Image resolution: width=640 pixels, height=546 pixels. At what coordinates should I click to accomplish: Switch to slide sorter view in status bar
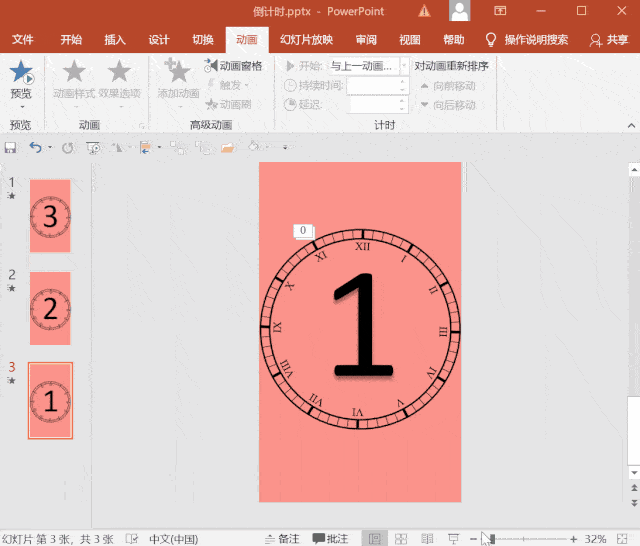click(x=398, y=538)
